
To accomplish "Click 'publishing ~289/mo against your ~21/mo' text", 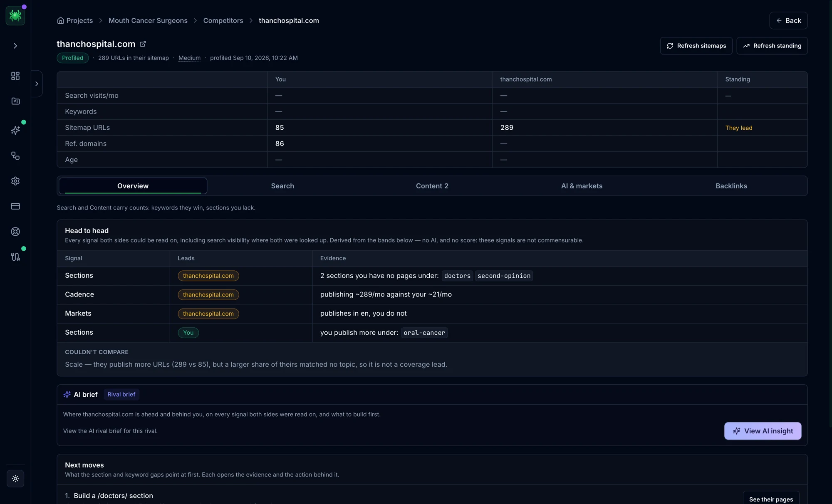I will tap(386, 294).
